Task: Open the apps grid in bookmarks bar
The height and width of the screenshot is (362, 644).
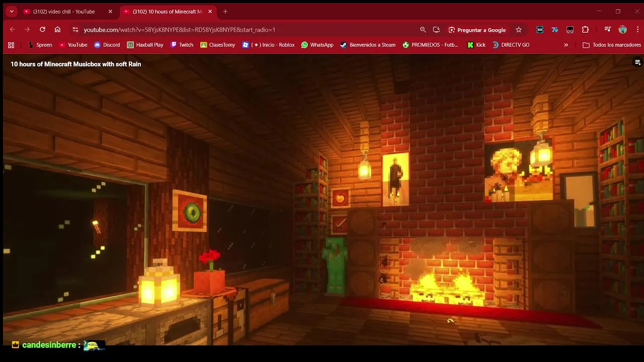Action: [11, 45]
